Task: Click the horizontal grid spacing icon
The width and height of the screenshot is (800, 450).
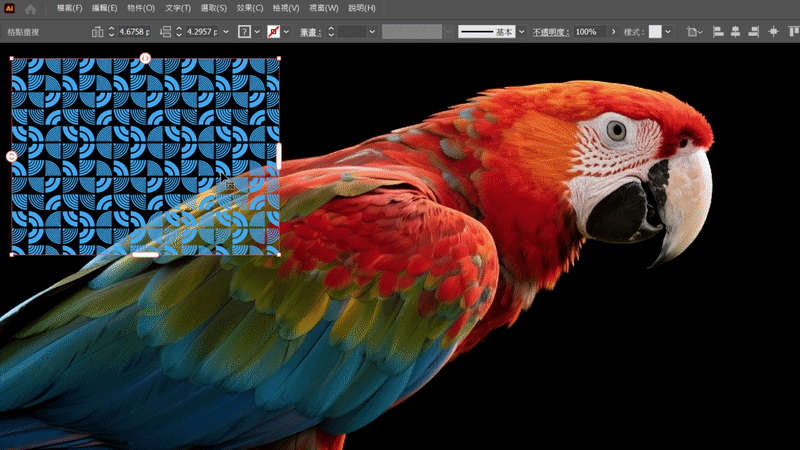Action: point(97,32)
